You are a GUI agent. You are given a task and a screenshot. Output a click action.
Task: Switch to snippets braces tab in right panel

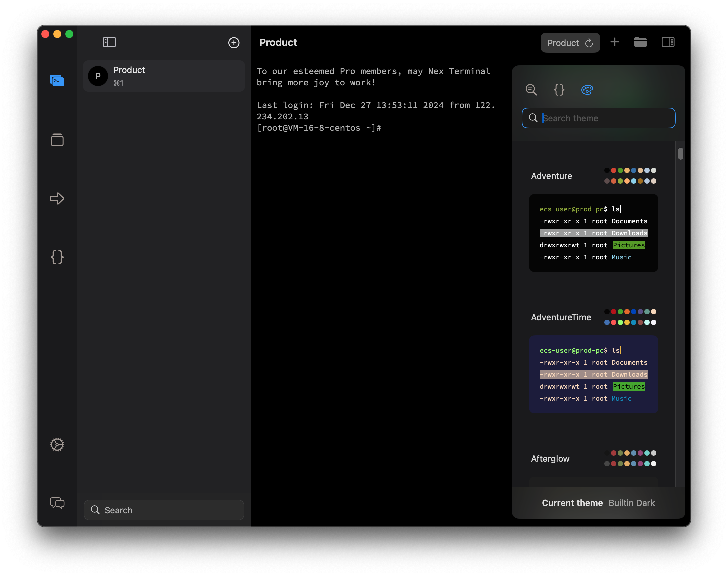pos(559,90)
